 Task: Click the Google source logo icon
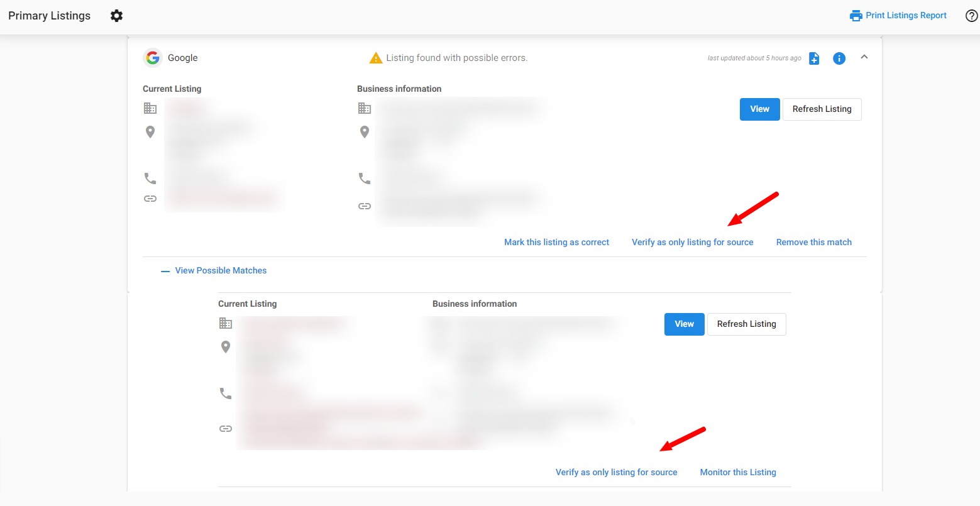(x=152, y=57)
